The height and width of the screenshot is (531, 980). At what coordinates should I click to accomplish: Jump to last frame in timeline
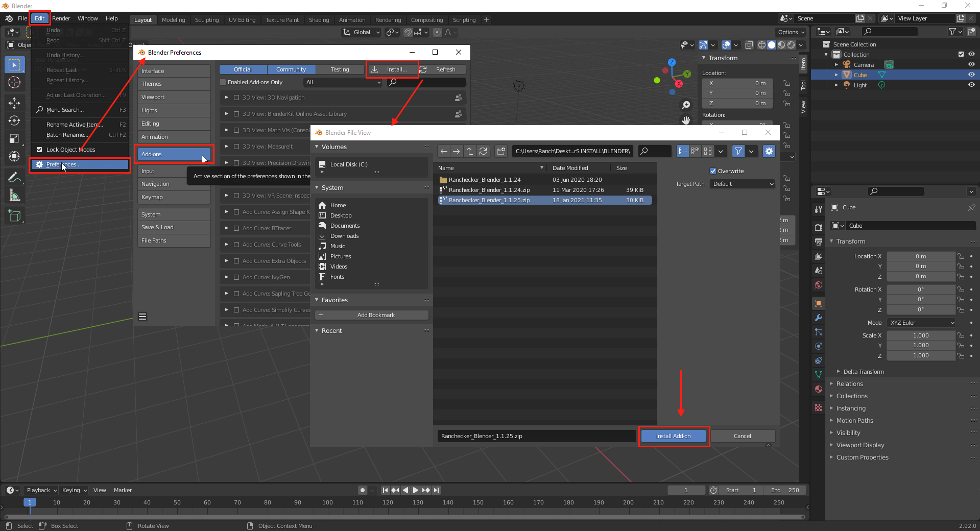(436, 490)
